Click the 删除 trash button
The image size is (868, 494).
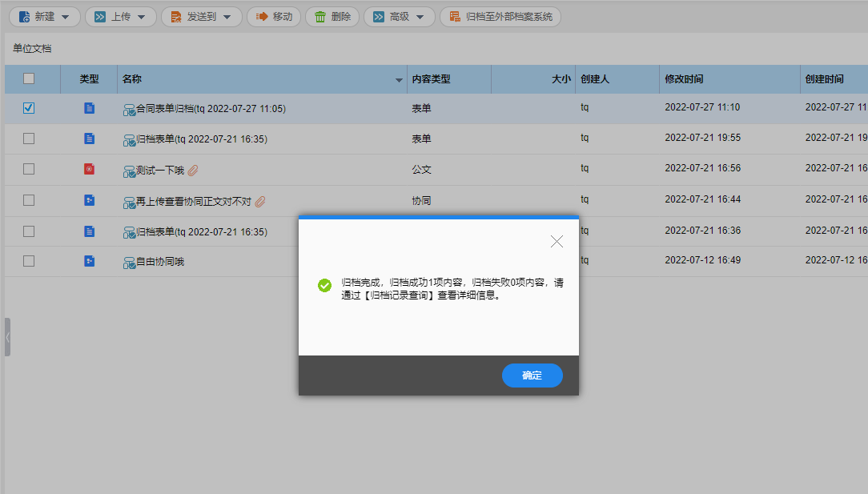coord(332,17)
